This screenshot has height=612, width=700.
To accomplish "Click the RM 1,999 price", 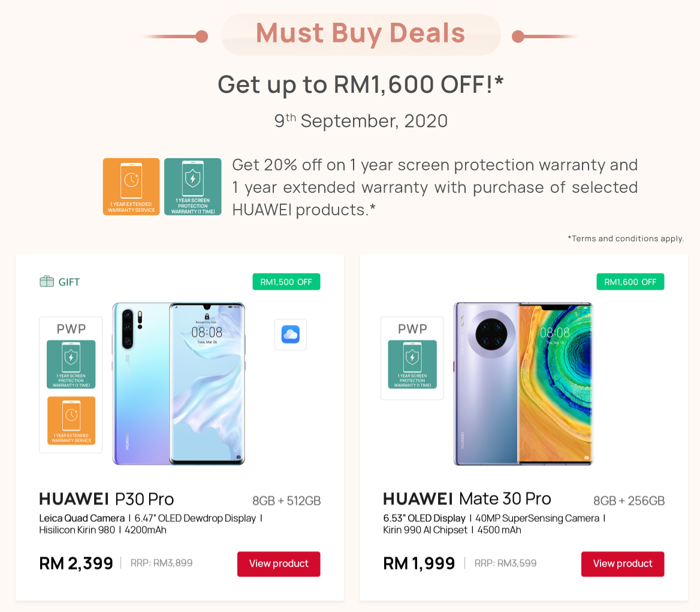I will coord(419,563).
